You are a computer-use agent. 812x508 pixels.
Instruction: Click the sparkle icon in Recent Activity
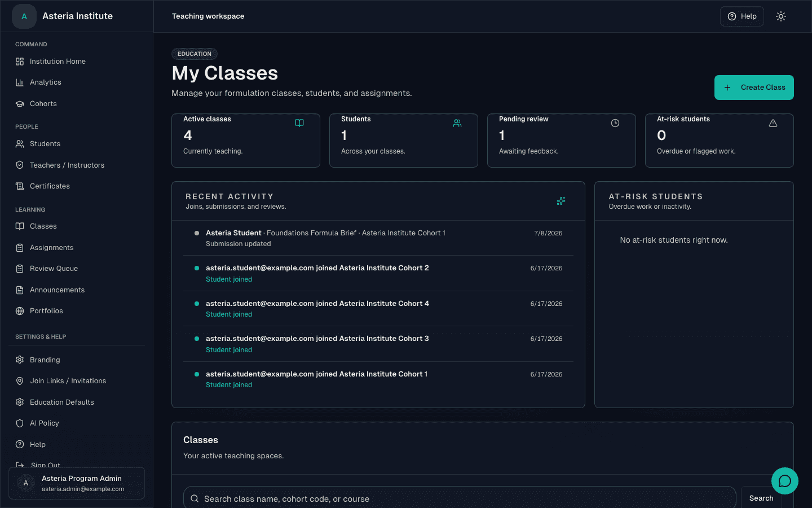[561, 201]
